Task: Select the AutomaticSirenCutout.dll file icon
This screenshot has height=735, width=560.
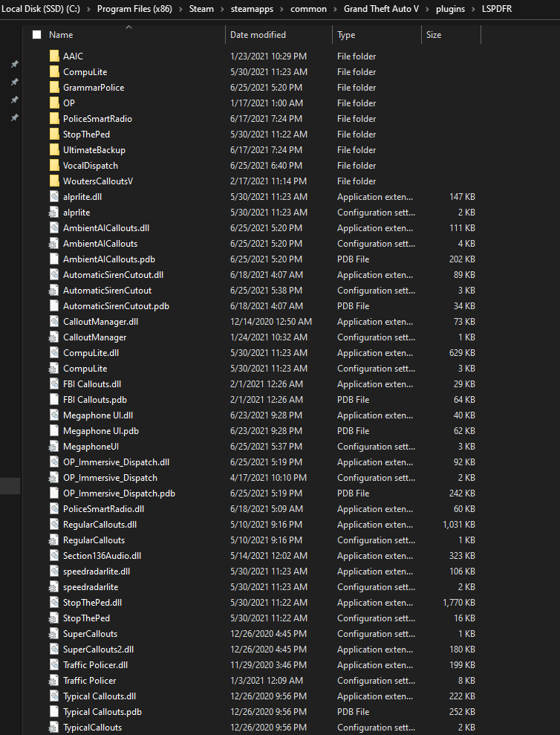Action: click(x=54, y=275)
